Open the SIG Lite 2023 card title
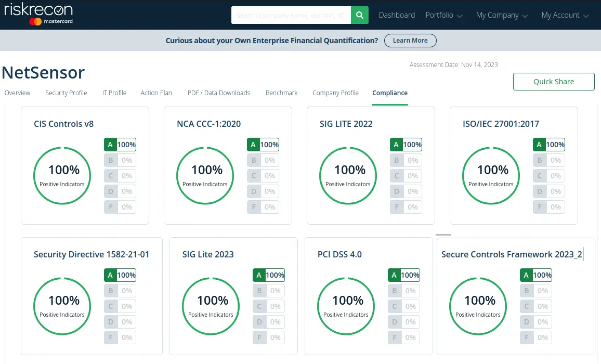Image resolution: width=601 pixels, height=364 pixels. point(208,254)
